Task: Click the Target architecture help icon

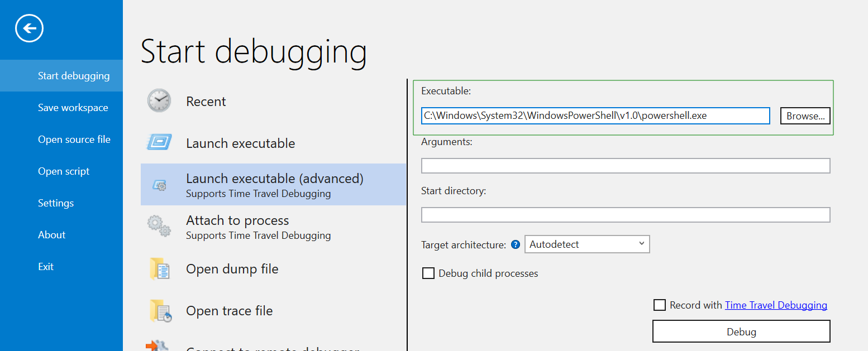Action: (516, 244)
